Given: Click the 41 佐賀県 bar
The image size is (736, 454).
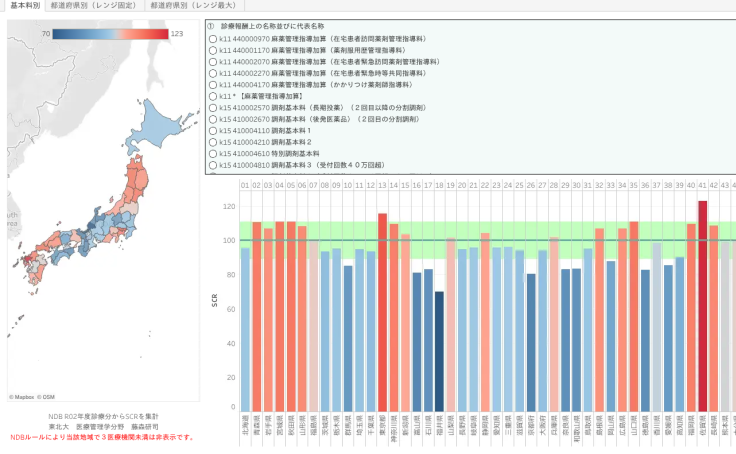Looking at the screenshot, I should (702, 307).
